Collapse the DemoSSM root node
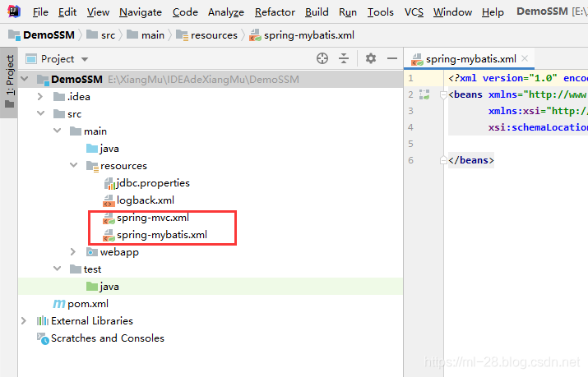 25,79
